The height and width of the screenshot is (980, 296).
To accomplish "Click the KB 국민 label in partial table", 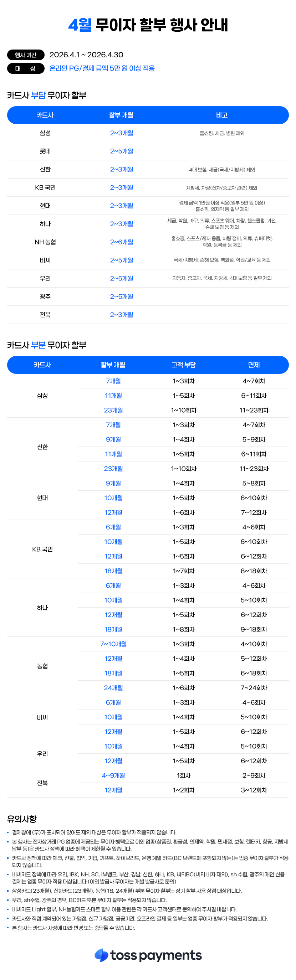I will pyautogui.click(x=42, y=549).
